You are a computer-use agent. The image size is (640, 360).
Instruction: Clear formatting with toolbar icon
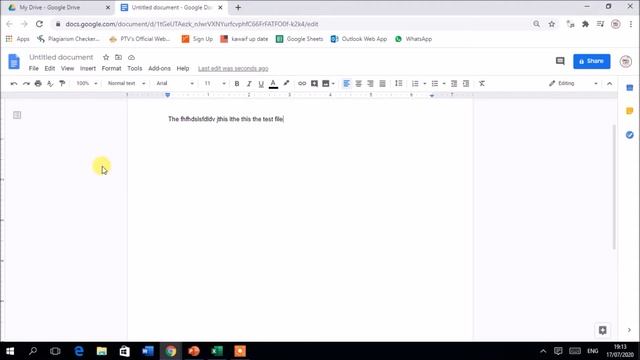click(x=482, y=83)
